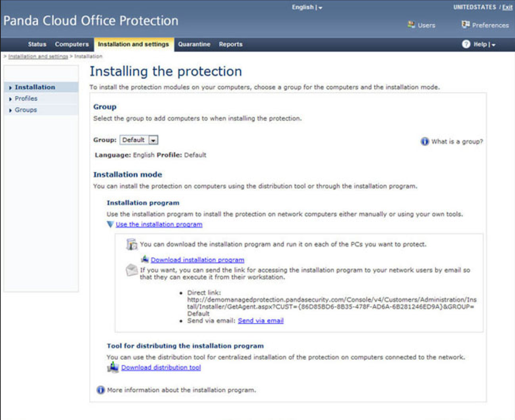Switch to the Quarantine tab

point(194,44)
